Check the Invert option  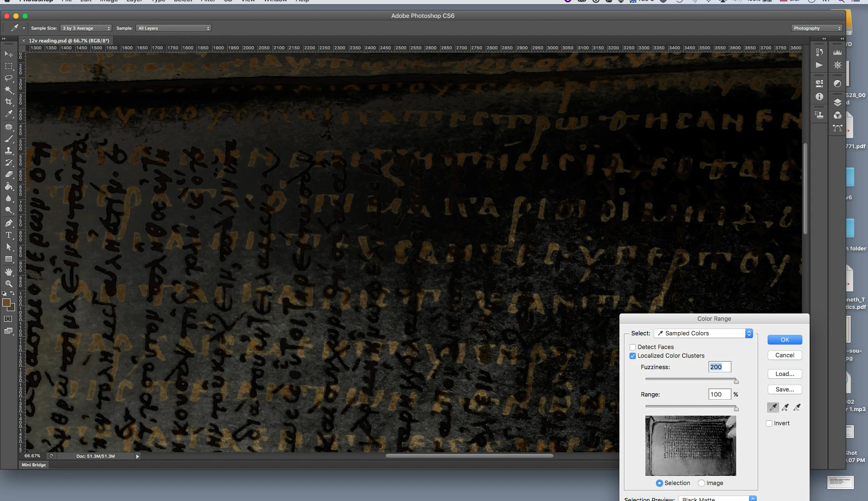tap(769, 423)
